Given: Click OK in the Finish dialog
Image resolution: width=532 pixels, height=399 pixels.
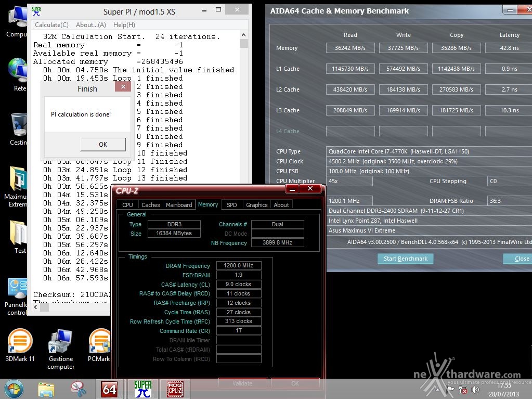Looking at the screenshot, I should tap(103, 145).
